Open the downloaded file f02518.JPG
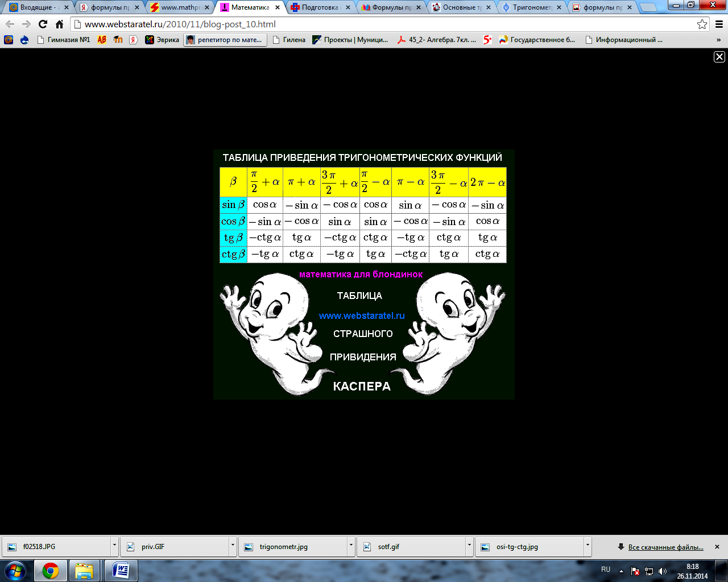The height and width of the screenshot is (582, 728). (x=57, y=547)
